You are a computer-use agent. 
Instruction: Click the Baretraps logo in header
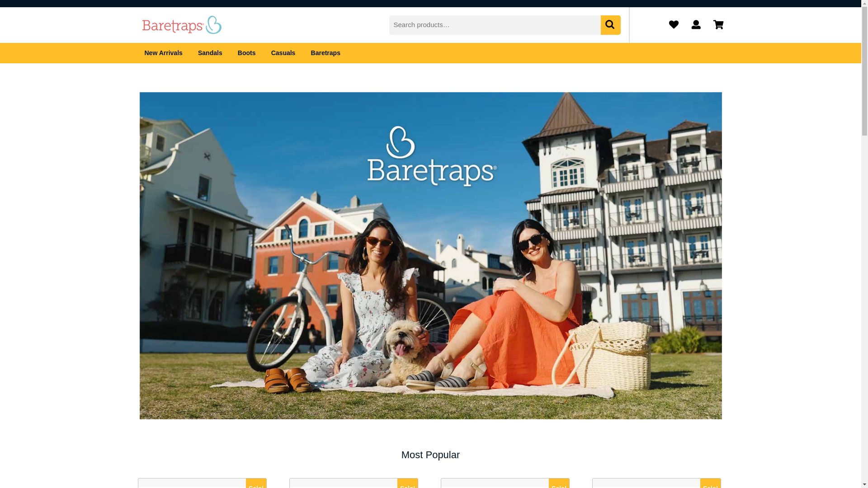(182, 25)
